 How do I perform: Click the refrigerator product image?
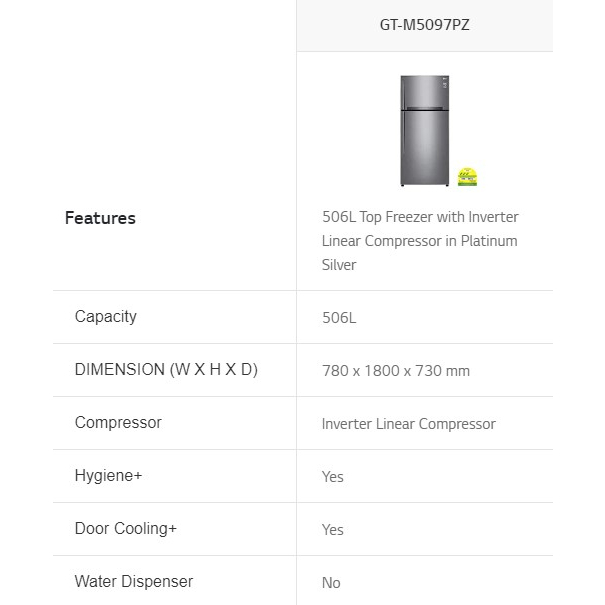click(x=425, y=131)
